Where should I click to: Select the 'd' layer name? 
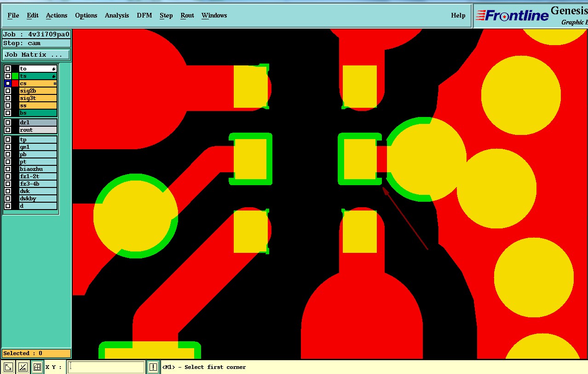click(x=38, y=206)
